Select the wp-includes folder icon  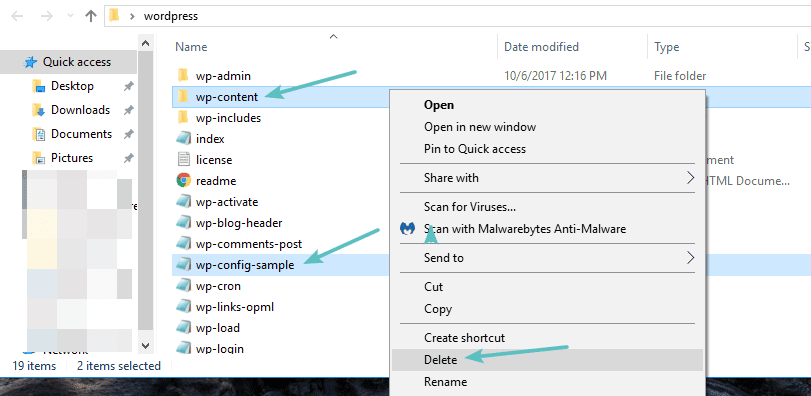(183, 118)
